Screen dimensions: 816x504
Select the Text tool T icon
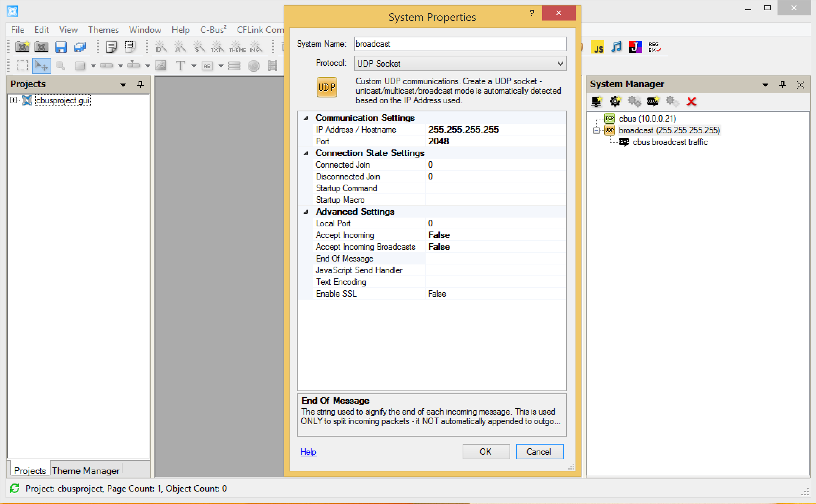pyautogui.click(x=180, y=66)
